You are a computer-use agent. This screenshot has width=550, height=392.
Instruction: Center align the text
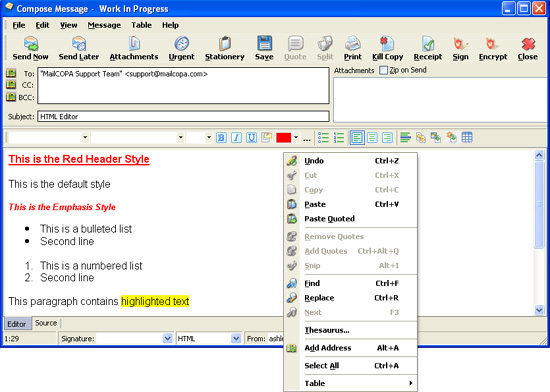(372, 137)
